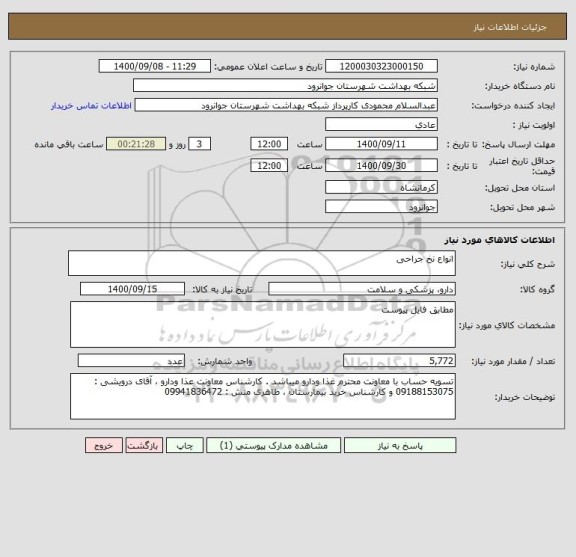The width and height of the screenshot is (576, 557).
Task: Click label توضیحات خریدار
Action: tap(525, 397)
